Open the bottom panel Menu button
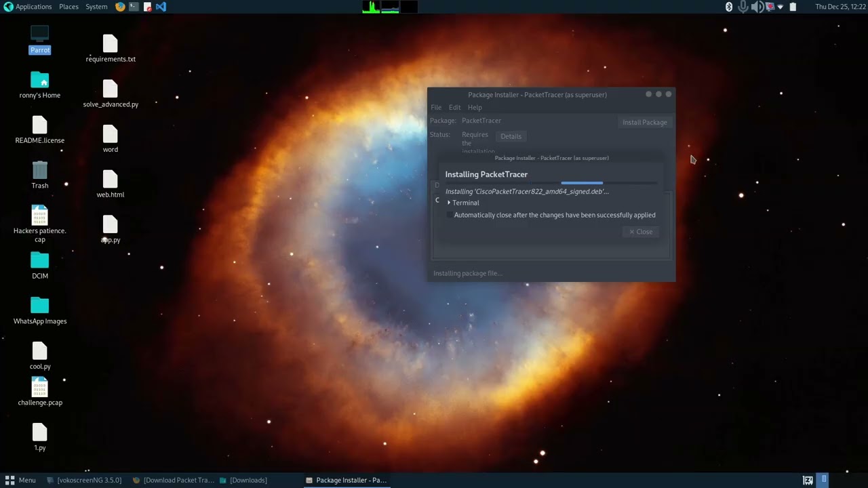Screen dimensions: 868x488 (x=20, y=480)
